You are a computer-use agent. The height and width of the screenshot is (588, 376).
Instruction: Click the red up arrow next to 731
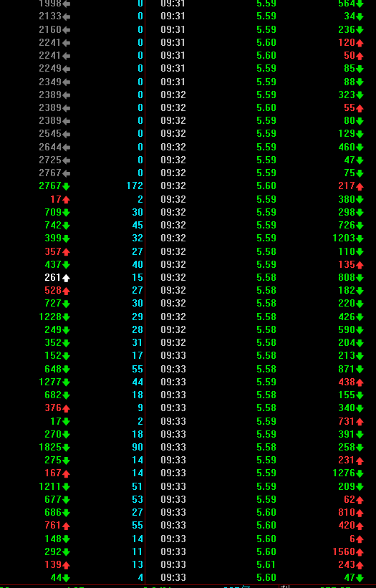360,422
